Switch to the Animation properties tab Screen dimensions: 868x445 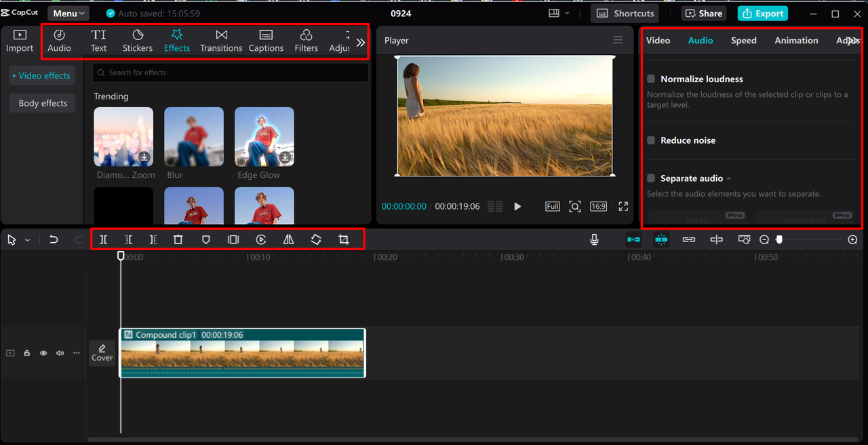tap(796, 41)
